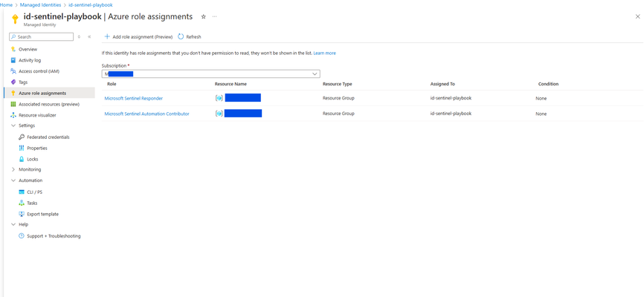This screenshot has height=297, width=644.
Task: Sort by the Role column header
Action: (112, 84)
